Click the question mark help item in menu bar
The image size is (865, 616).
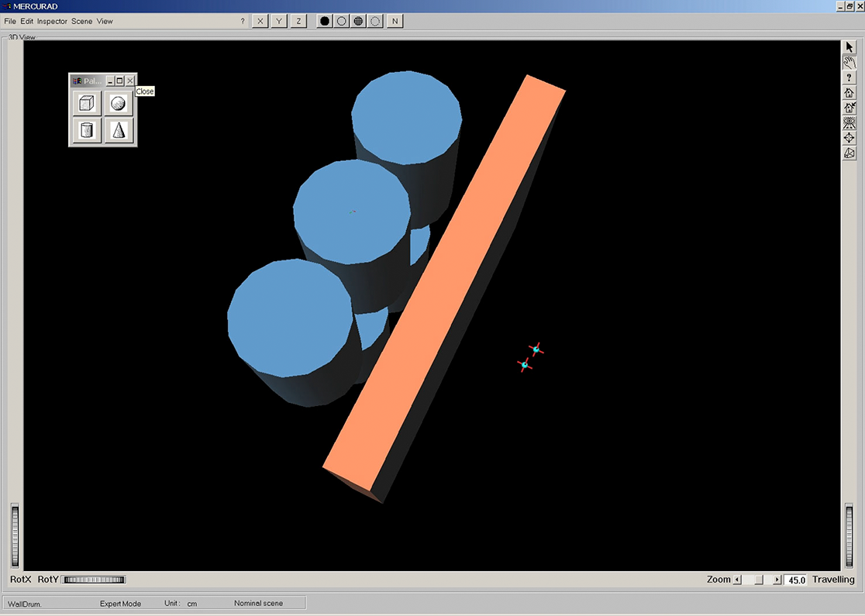pos(243,21)
